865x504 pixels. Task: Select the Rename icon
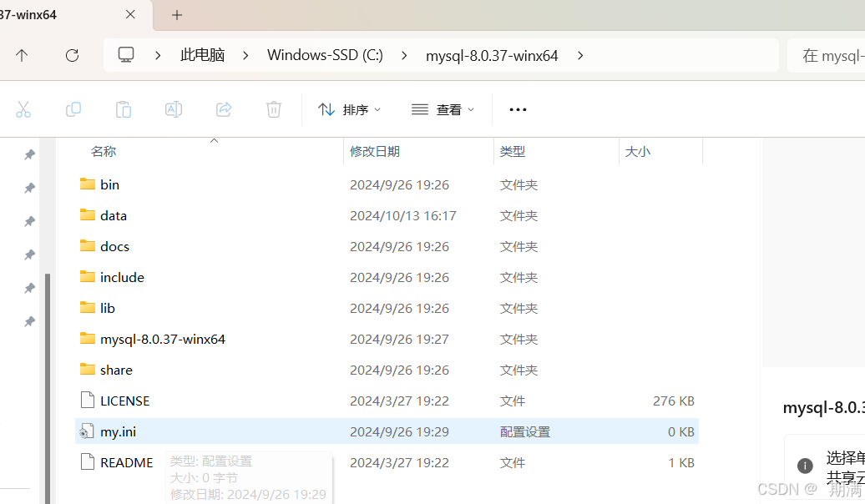(174, 109)
